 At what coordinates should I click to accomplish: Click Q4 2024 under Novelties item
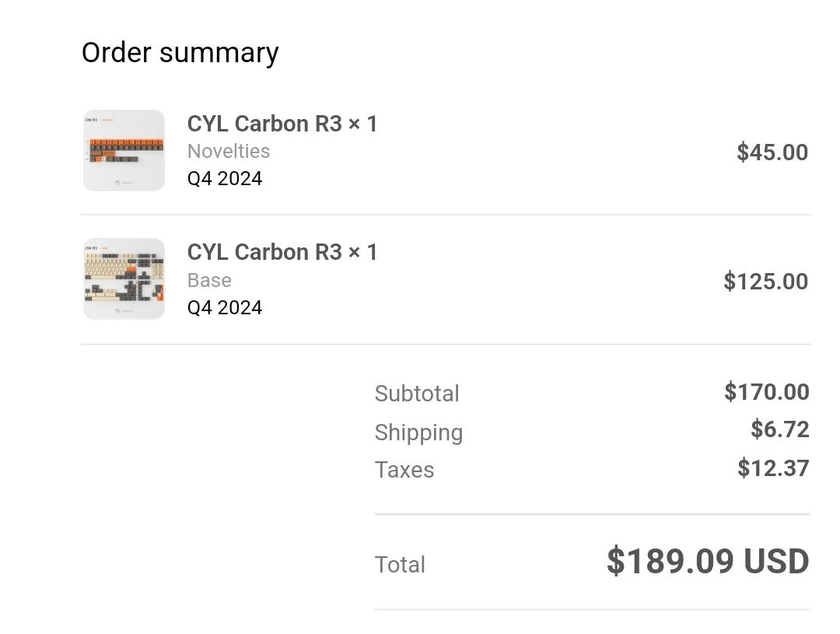(225, 178)
